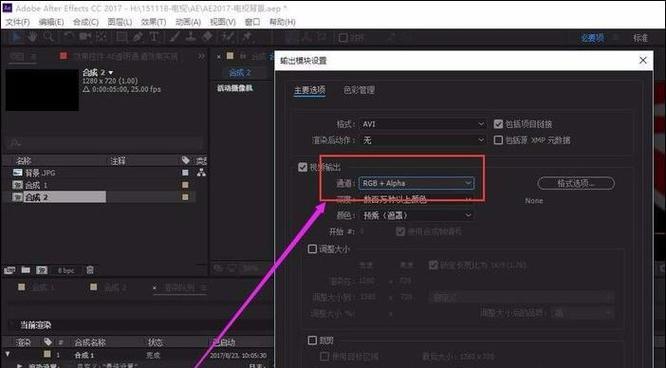Switch to the 主要选项 tab
The width and height of the screenshot is (666, 368).
310,90
